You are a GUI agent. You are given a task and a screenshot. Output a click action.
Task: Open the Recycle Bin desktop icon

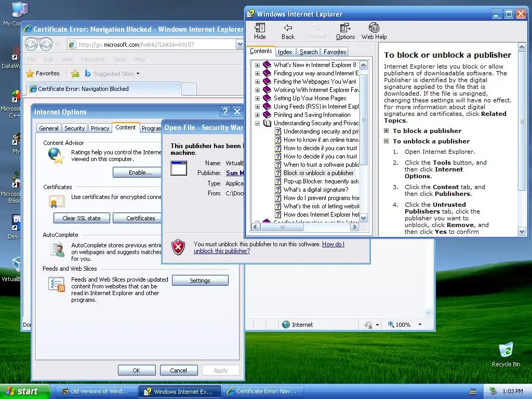coord(506,350)
